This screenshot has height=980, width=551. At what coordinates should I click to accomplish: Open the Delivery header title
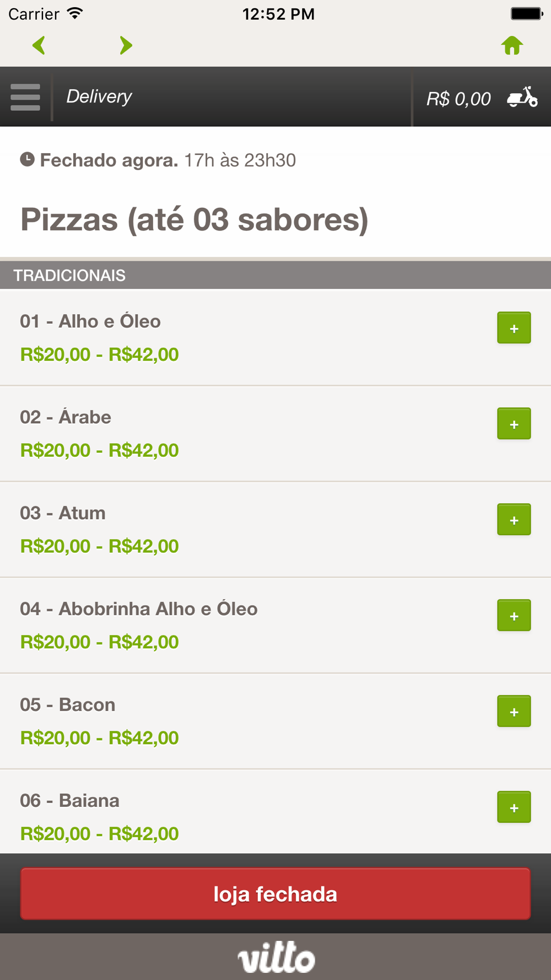click(x=99, y=97)
